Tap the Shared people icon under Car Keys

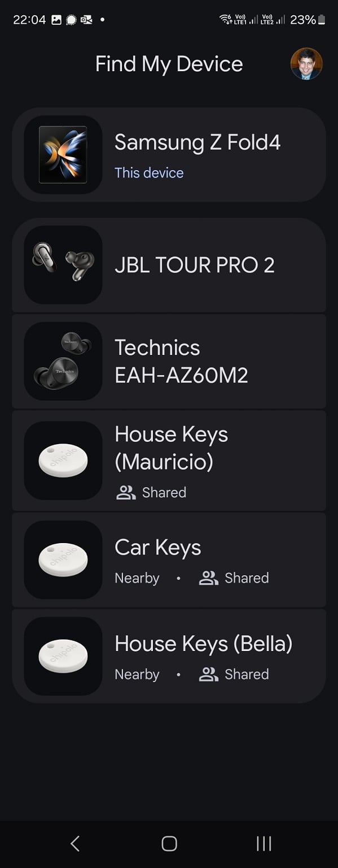click(209, 578)
